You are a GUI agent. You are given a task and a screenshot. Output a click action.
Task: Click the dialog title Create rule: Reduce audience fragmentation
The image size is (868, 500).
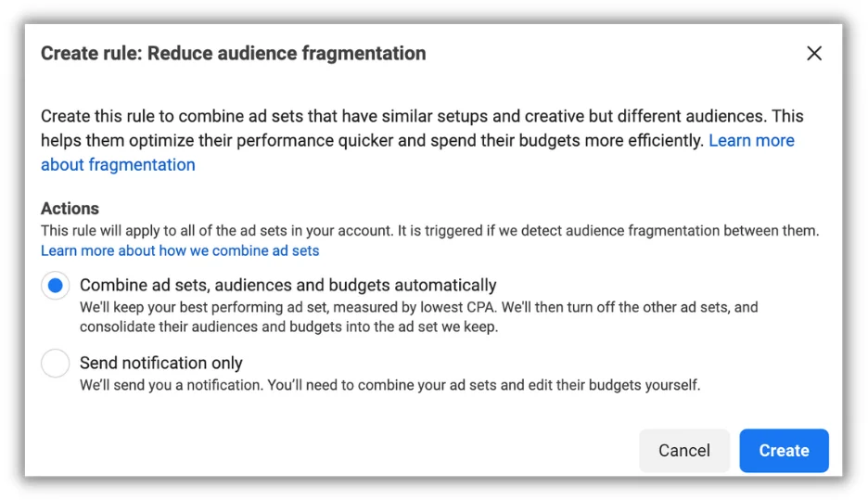point(233,54)
